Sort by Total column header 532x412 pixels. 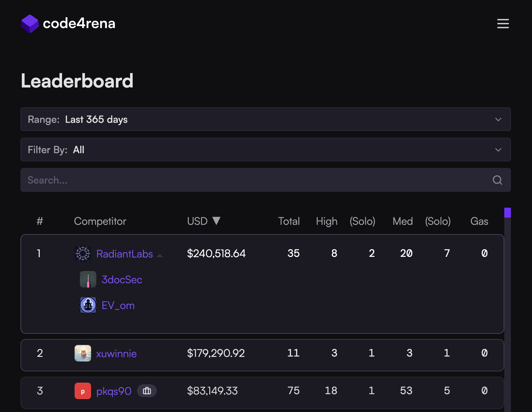(x=289, y=221)
